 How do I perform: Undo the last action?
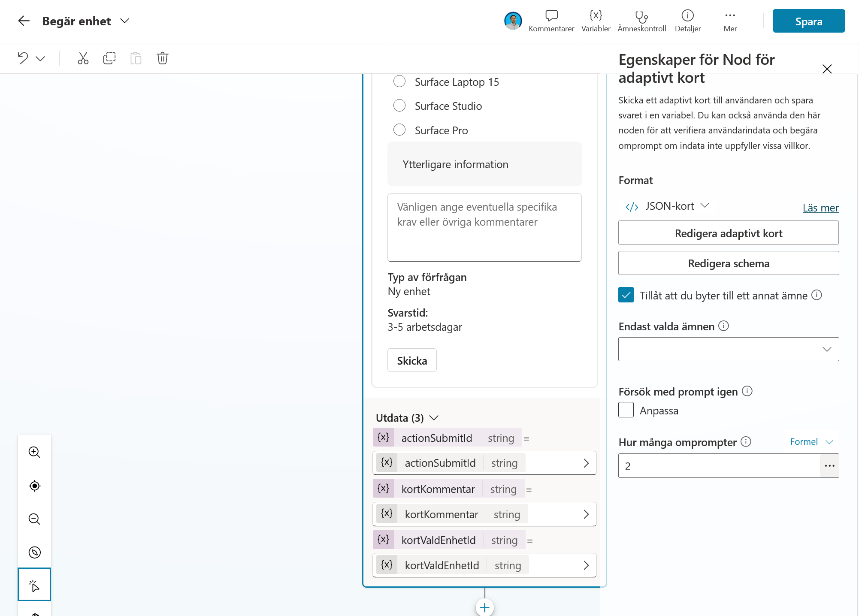[x=23, y=58]
